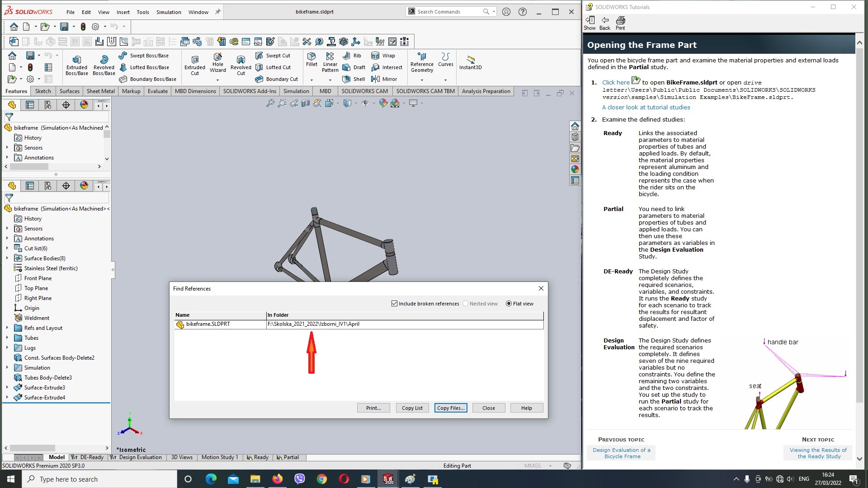Click the Copy Files button
Image resolution: width=868 pixels, height=488 pixels.
451,408
